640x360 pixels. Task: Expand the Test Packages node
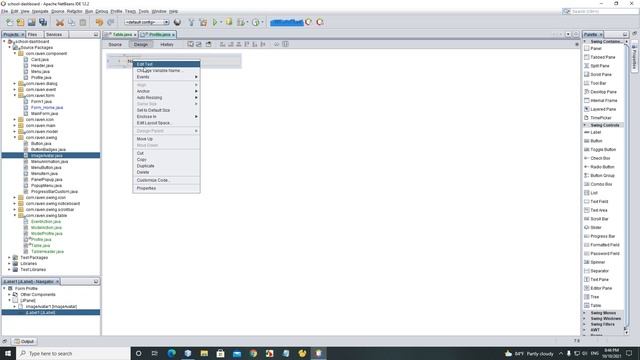pos(9,258)
